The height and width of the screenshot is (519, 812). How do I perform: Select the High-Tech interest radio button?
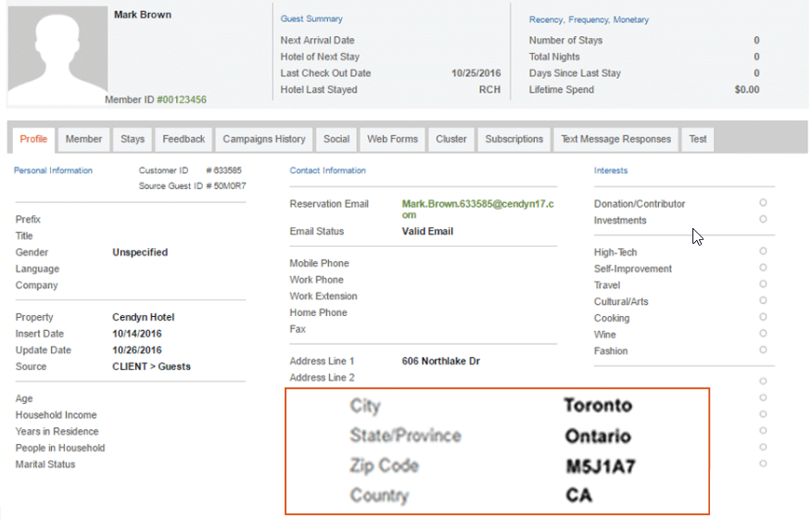click(x=763, y=251)
